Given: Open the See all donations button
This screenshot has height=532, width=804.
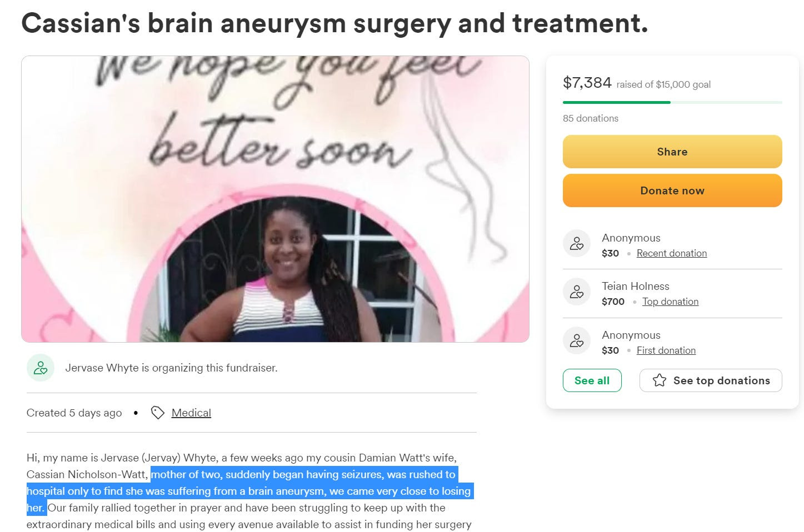Looking at the screenshot, I should click(x=592, y=380).
